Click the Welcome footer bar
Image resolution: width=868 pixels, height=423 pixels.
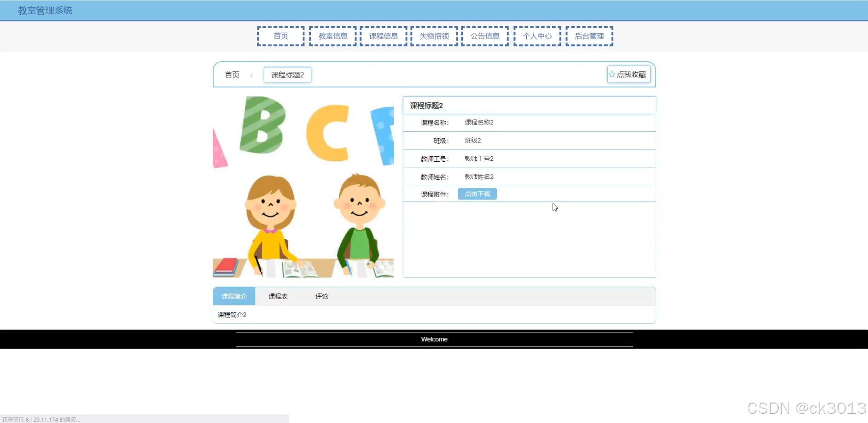[434, 339]
